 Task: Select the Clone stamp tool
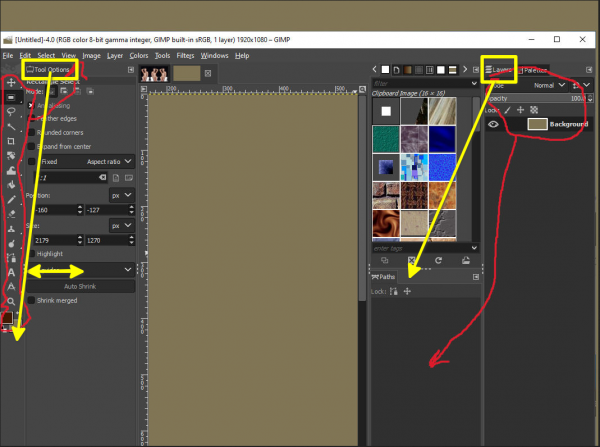11,228
